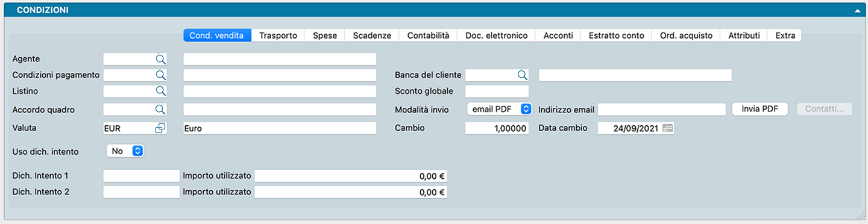868x224 pixels.
Task: Click the Contatti... button
Action: point(825,109)
